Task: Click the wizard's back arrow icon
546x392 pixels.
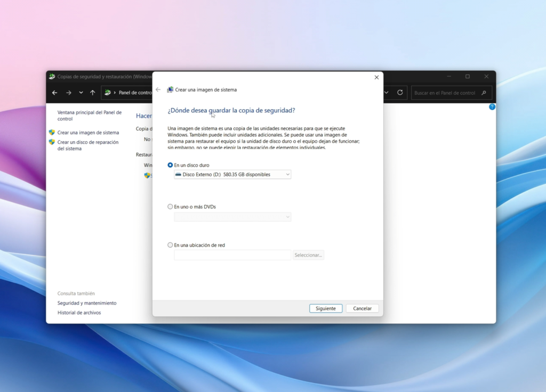Action: pos(158,89)
